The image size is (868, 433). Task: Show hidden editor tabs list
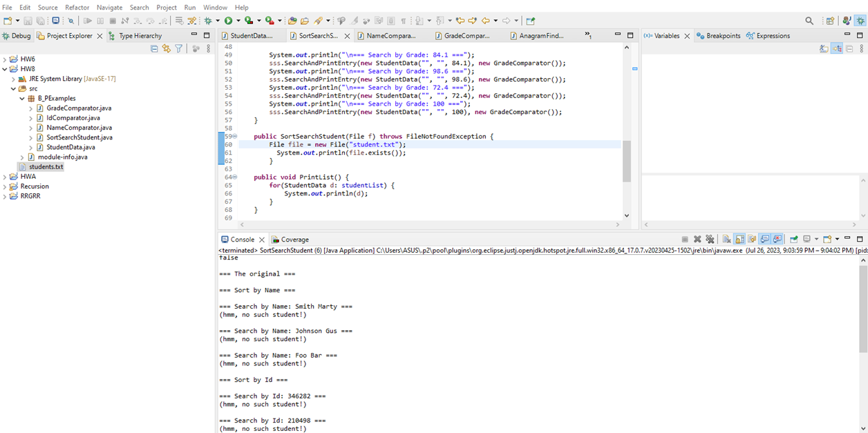click(x=587, y=35)
